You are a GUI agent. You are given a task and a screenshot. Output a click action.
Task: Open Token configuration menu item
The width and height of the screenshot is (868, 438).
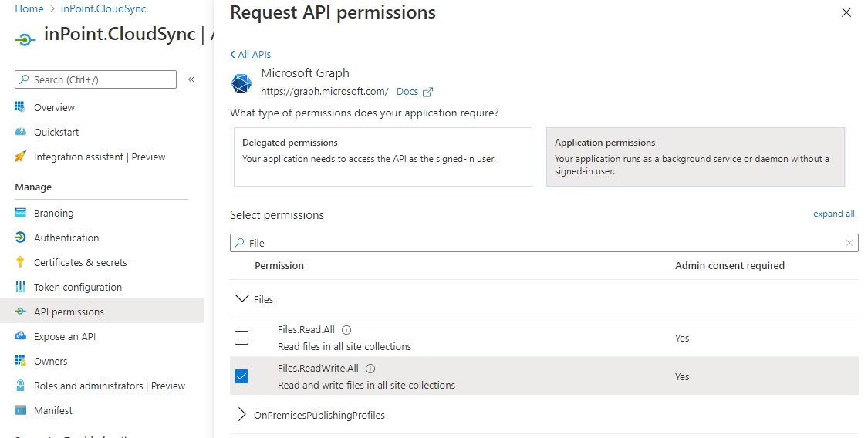78,287
